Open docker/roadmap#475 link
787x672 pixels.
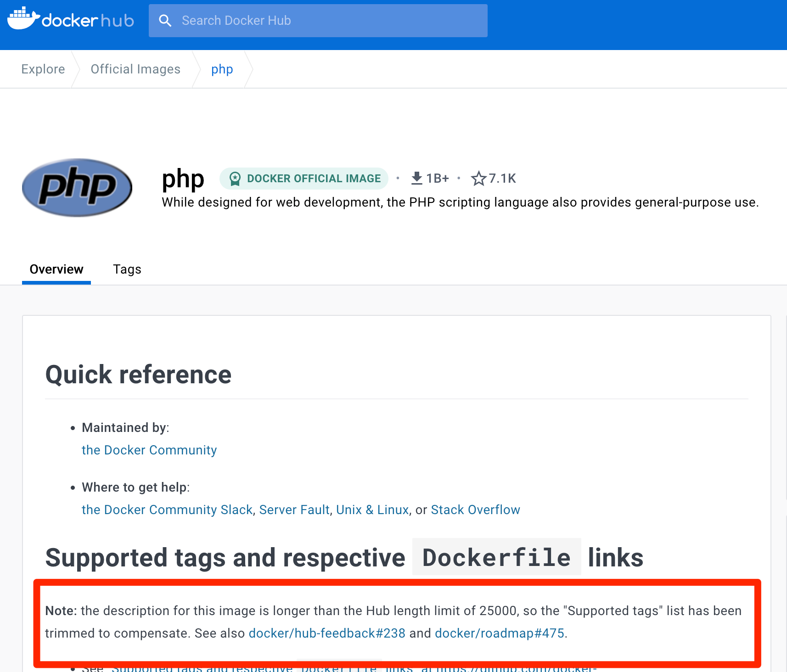(500, 633)
